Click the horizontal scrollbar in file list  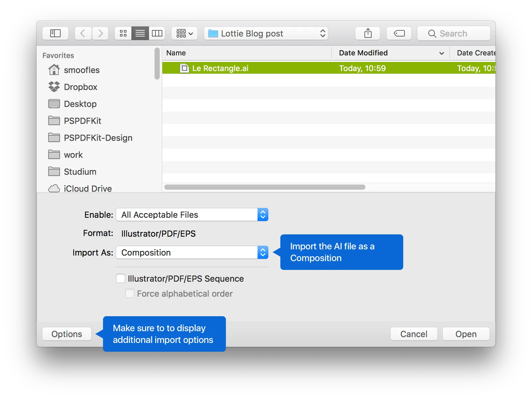point(265,187)
